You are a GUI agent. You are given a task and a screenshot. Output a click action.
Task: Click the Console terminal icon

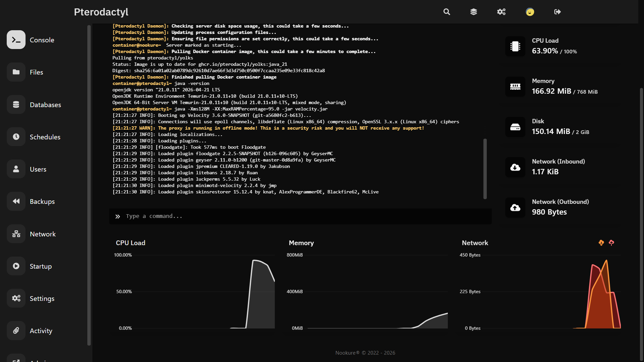pos(16,40)
